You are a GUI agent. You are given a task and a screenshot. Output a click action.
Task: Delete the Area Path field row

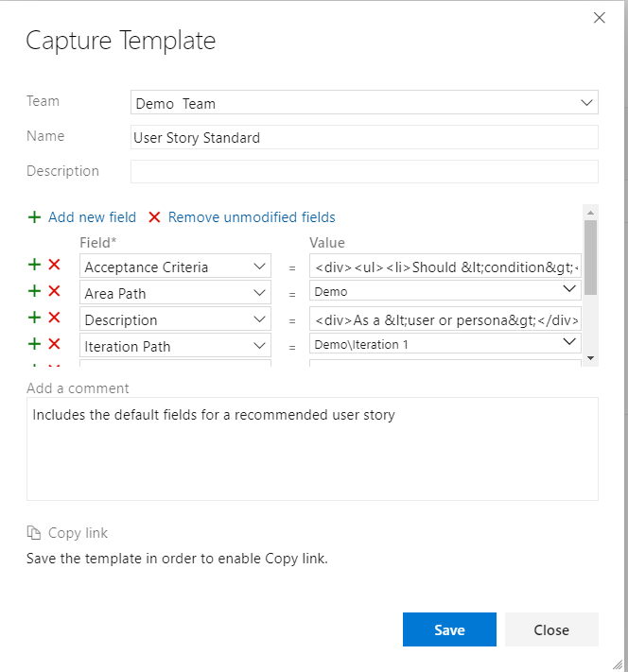[54, 292]
